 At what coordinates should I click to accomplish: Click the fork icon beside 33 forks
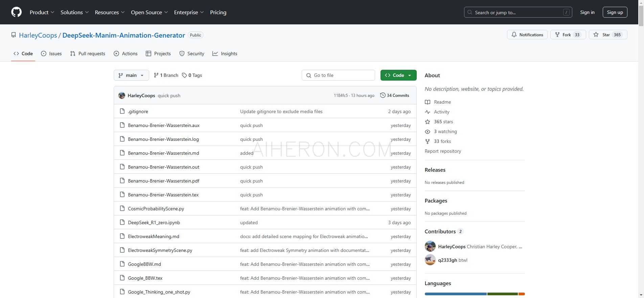pos(428,141)
